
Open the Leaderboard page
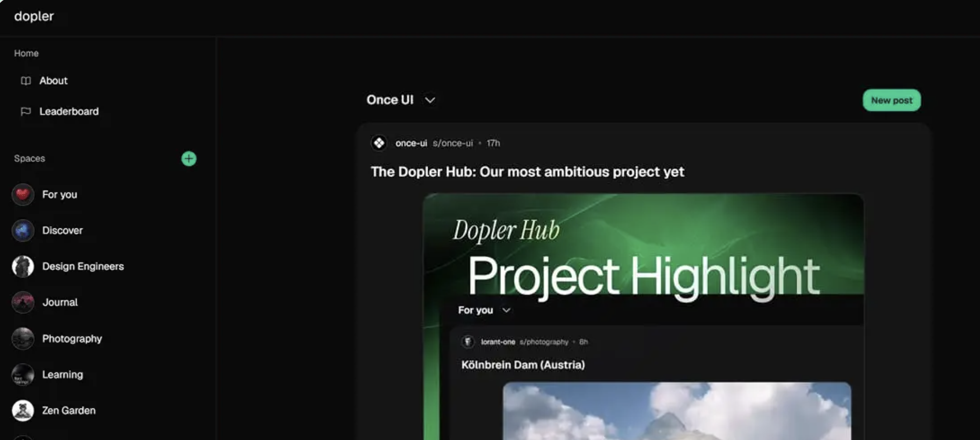coord(69,111)
